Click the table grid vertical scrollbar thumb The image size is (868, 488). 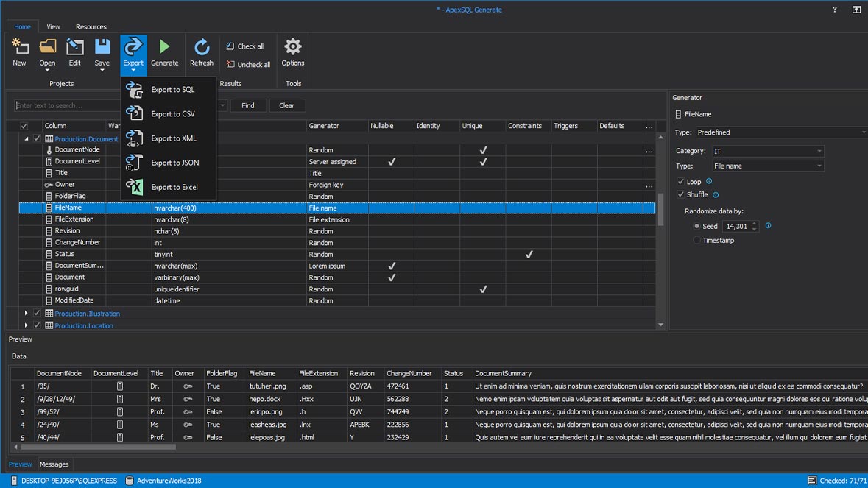pyautogui.click(x=660, y=209)
